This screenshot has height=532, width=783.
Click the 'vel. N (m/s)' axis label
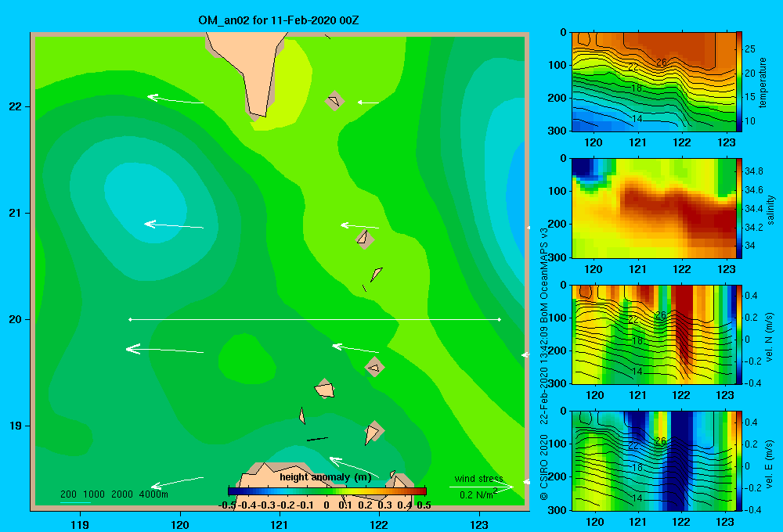click(770, 337)
